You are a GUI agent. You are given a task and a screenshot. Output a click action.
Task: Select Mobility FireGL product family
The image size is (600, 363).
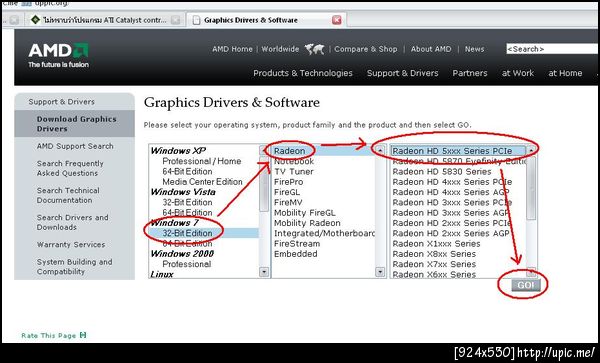click(x=305, y=213)
